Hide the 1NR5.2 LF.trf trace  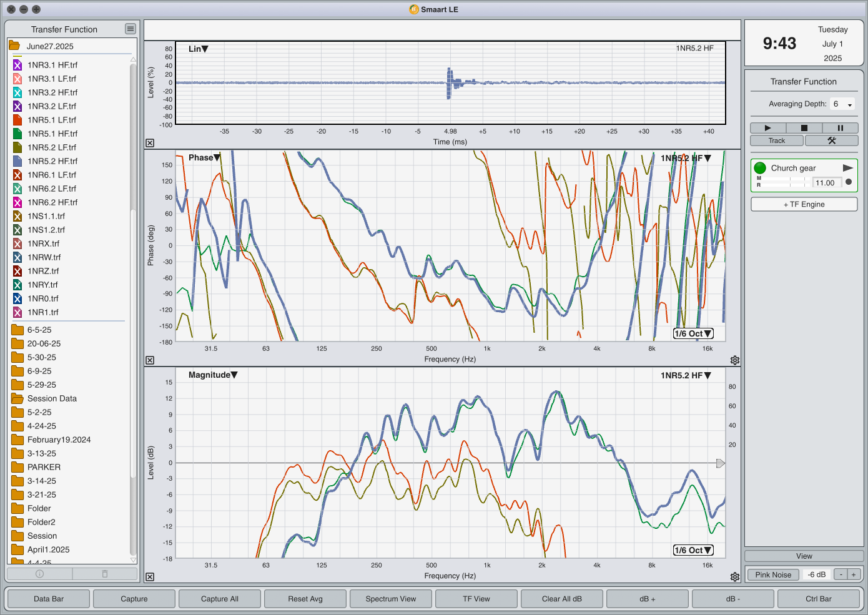(x=17, y=147)
